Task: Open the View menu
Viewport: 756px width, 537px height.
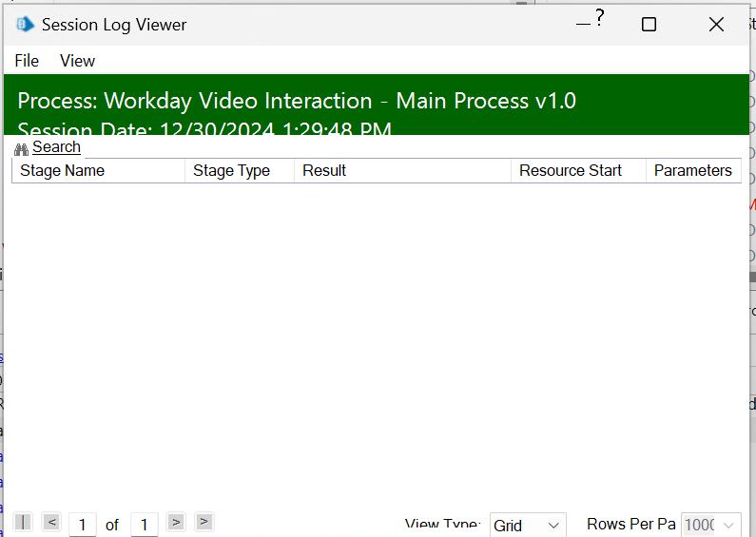Action: coord(77,61)
